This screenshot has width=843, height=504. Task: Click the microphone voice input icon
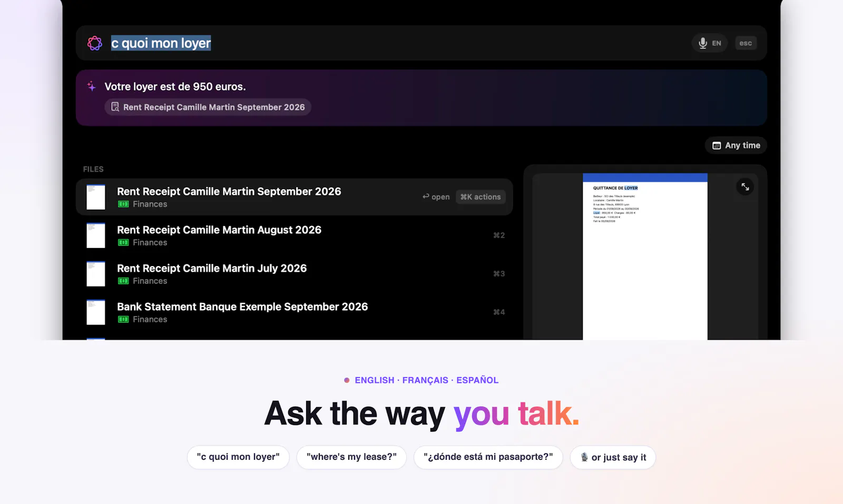click(x=702, y=43)
